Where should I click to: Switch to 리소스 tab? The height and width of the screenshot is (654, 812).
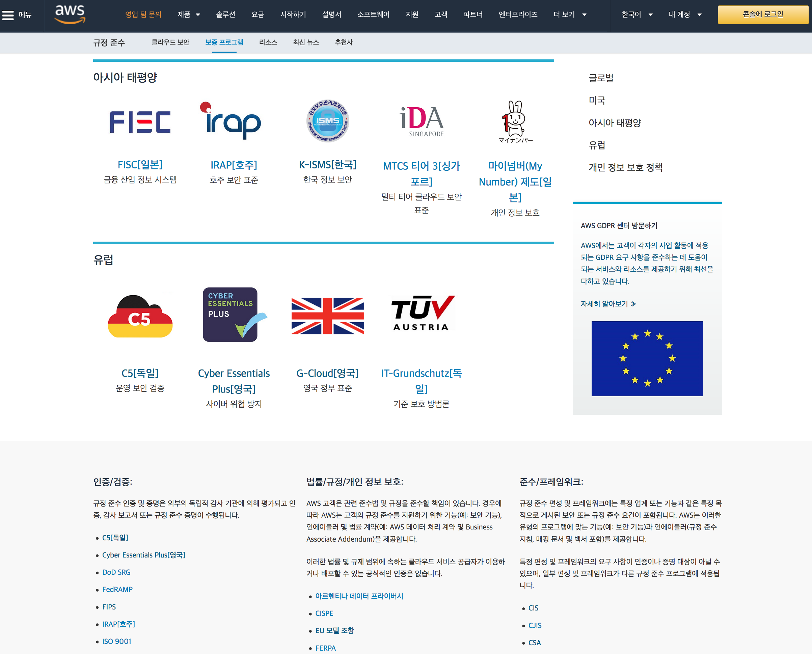[x=268, y=42]
